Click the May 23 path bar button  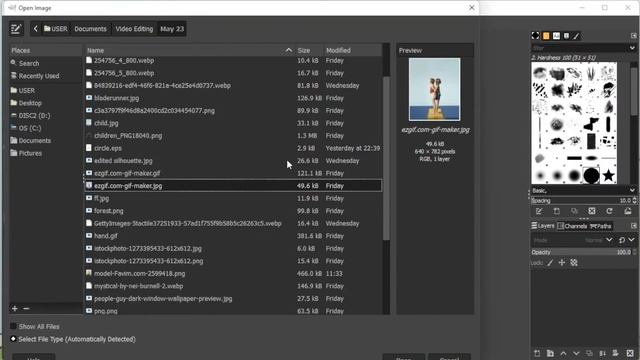[172, 29]
